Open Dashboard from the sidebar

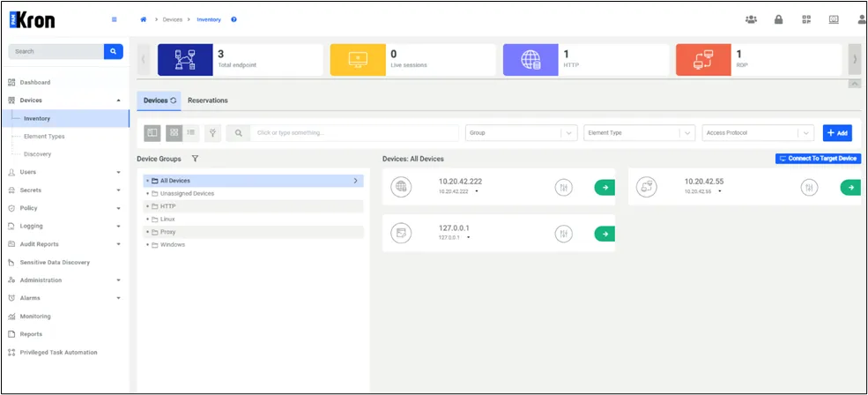pos(35,83)
